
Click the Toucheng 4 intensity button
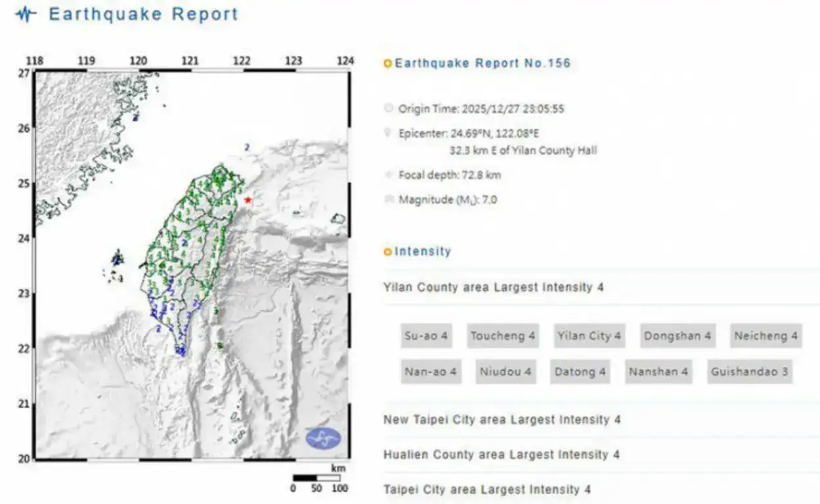(x=502, y=336)
